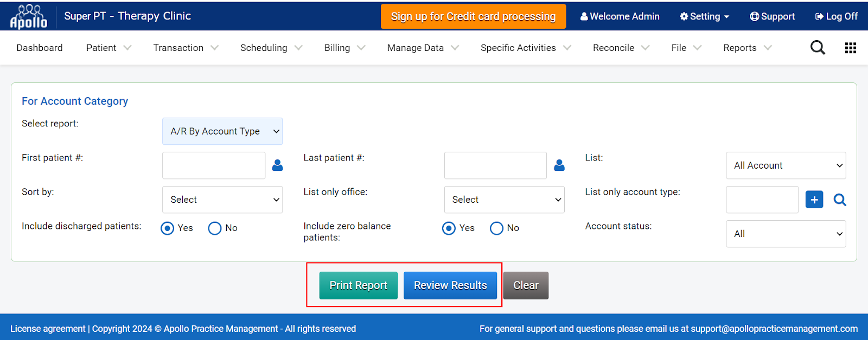Expand the Transaction menu
Image resolution: width=868 pixels, height=340 pixels.
(186, 48)
